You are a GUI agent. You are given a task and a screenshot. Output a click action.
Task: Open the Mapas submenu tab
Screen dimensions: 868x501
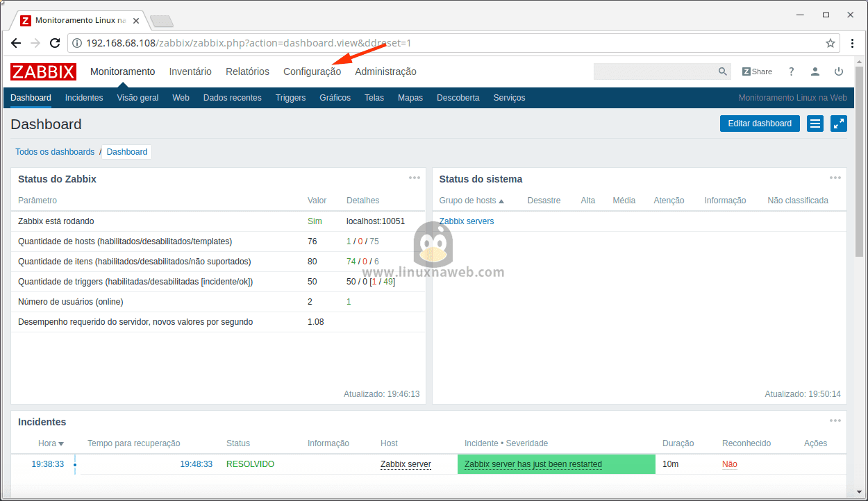click(x=410, y=98)
